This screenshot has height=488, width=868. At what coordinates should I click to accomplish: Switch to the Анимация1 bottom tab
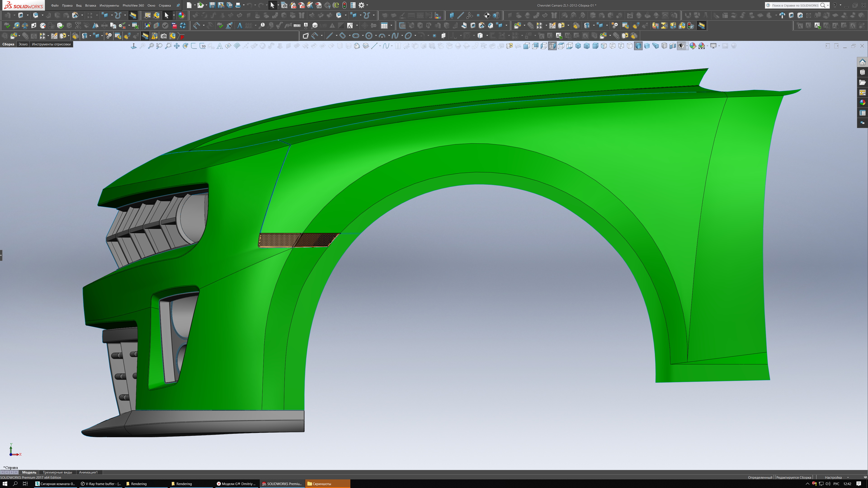[88, 472]
